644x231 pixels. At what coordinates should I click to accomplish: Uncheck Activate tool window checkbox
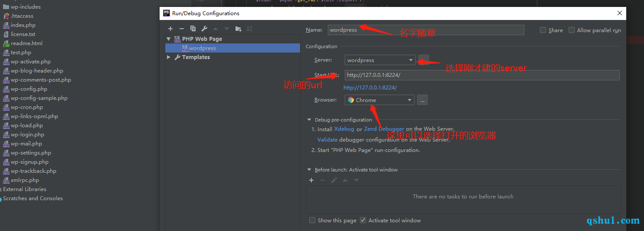pos(363,220)
